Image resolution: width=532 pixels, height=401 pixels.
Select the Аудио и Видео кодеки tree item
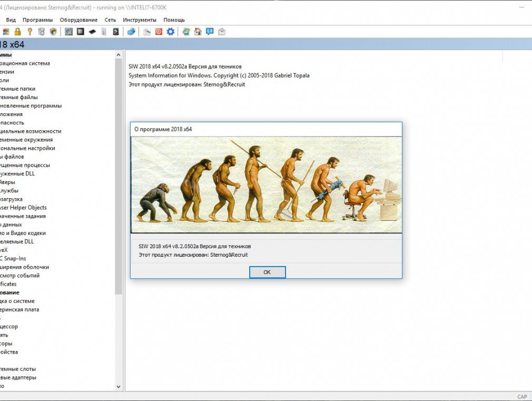coord(23,233)
